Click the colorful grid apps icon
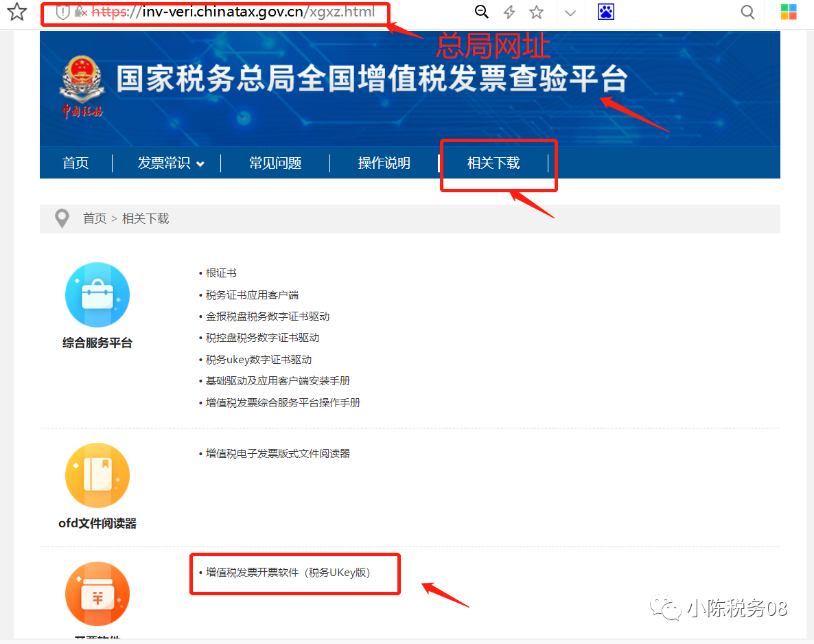 point(789,12)
